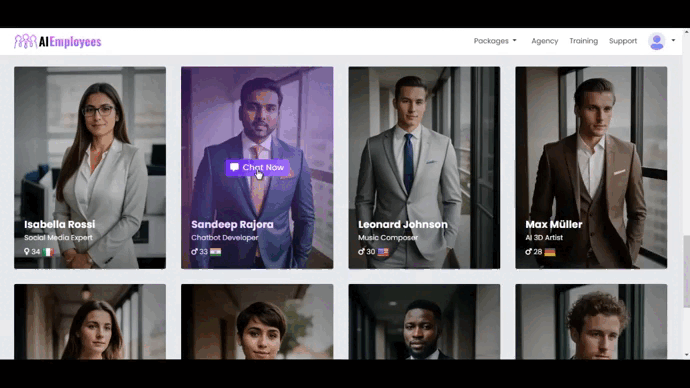This screenshot has height=388, width=690.
Task: Open the Support page
Action: click(623, 41)
